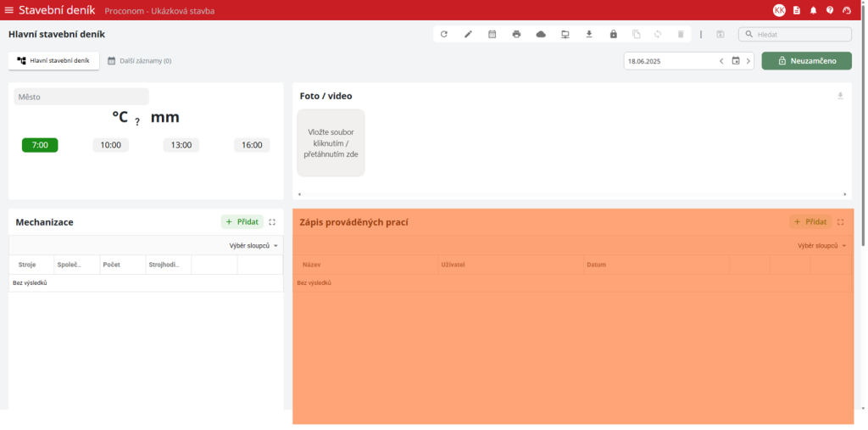Select the 16:00 weather time
This screenshot has height=430, width=868.
pyautogui.click(x=252, y=145)
